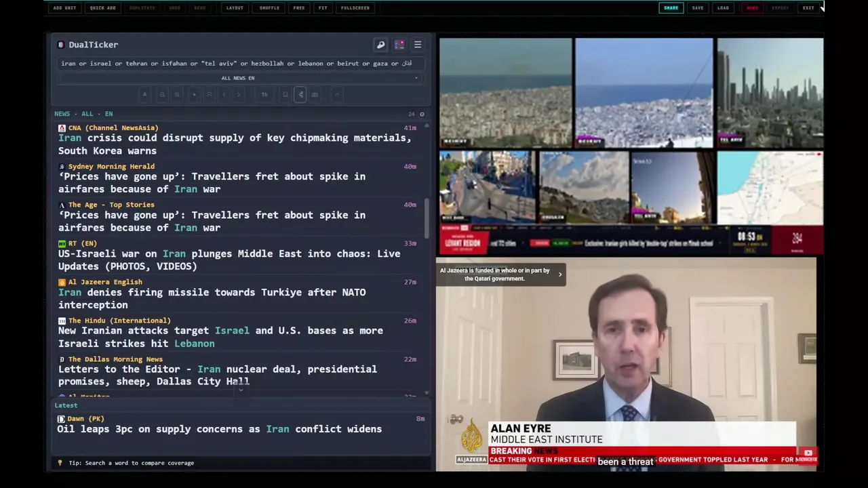This screenshot has width=868, height=488.
Task: Select the street view webcam thumbnail
Action: 487,187
